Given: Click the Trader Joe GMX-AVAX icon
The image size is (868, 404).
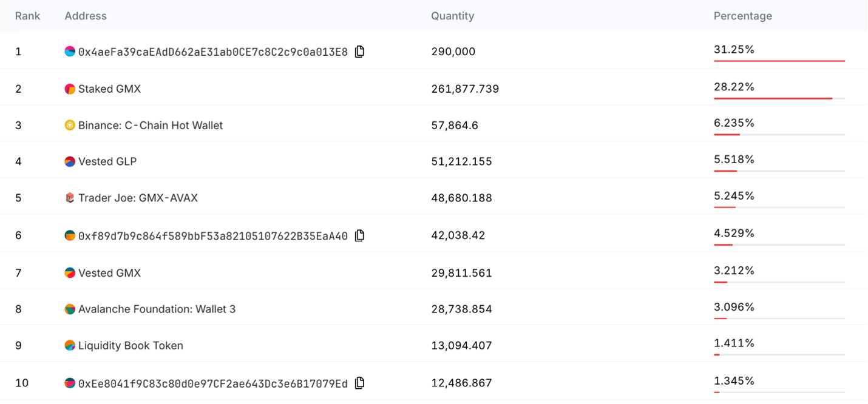Looking at the screenshot, I should pos(70,198).
